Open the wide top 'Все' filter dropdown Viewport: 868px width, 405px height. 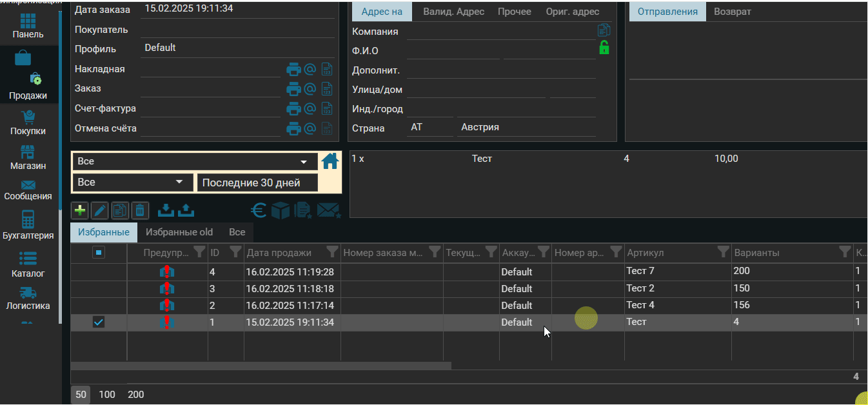(194, 161)
